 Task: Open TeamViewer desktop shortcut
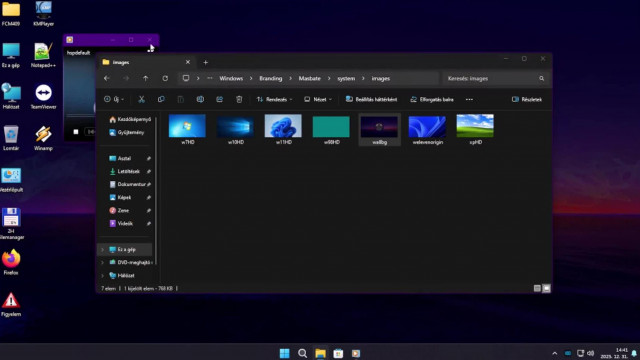coord(43,97)
